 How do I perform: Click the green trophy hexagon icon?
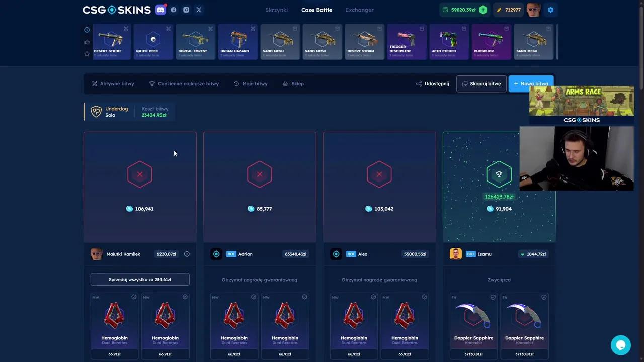499,174
